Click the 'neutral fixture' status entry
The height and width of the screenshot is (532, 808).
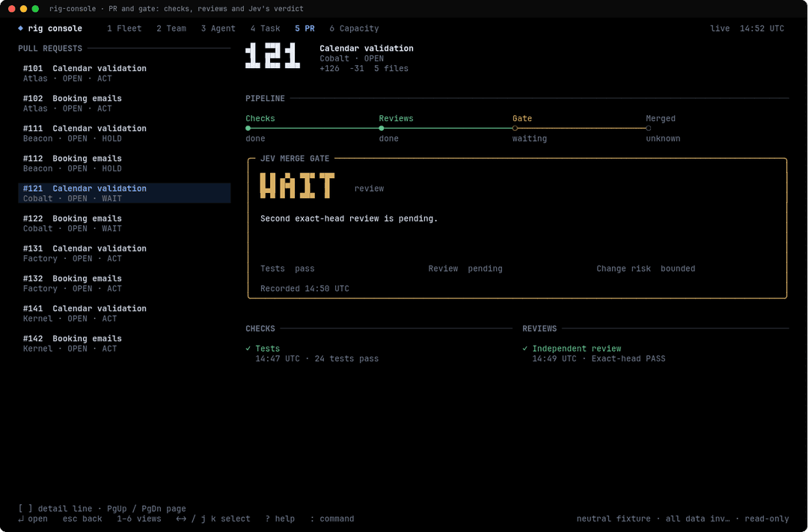(x=613, y=519)
